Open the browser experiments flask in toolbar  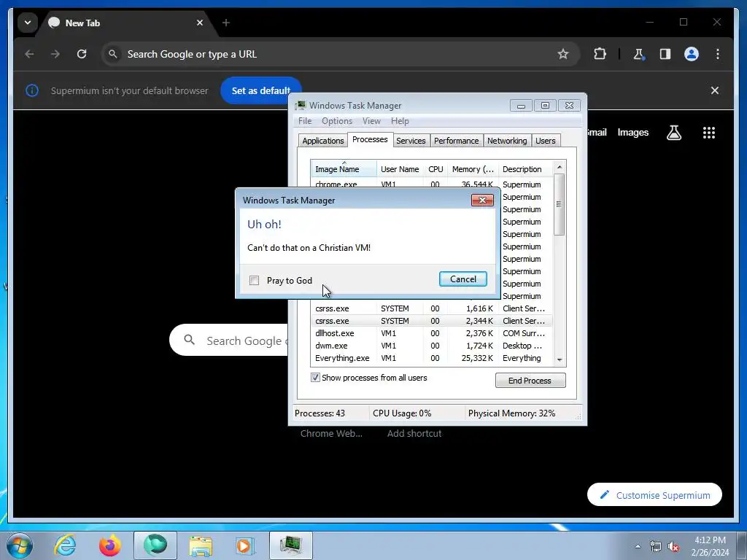coord(639,54)
